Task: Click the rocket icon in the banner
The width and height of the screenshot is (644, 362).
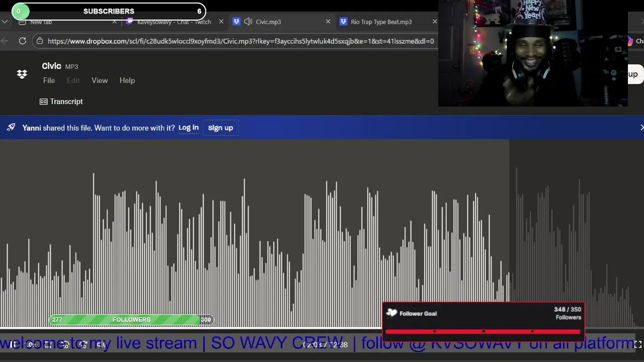Action: (x=11, y=128)
